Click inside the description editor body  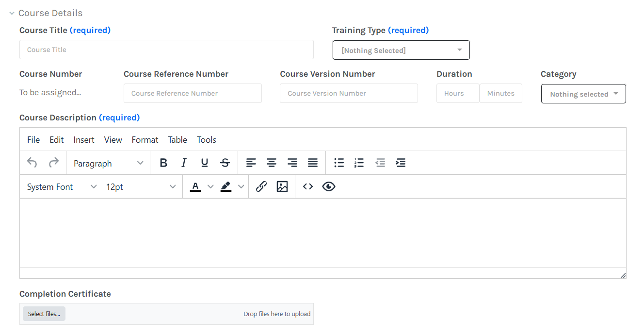point(322,233)
